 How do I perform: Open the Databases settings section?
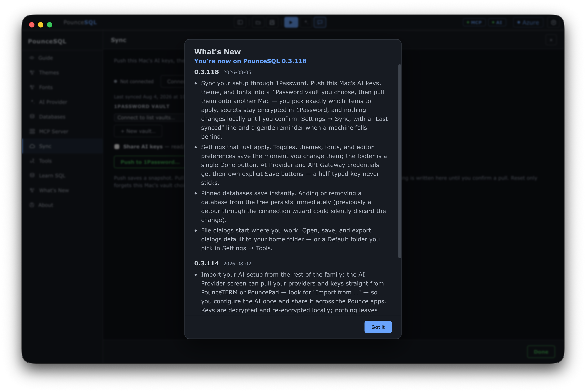[63, 117]
